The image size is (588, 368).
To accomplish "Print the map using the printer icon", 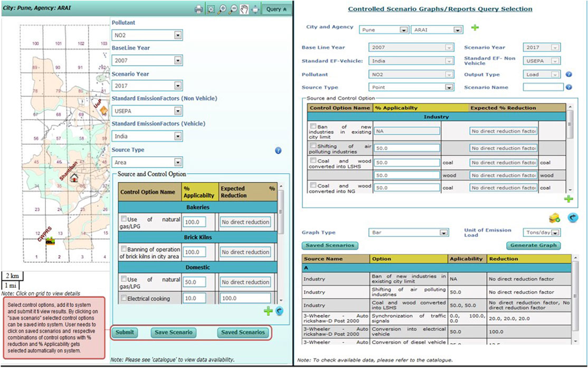I will pos(199,10).
